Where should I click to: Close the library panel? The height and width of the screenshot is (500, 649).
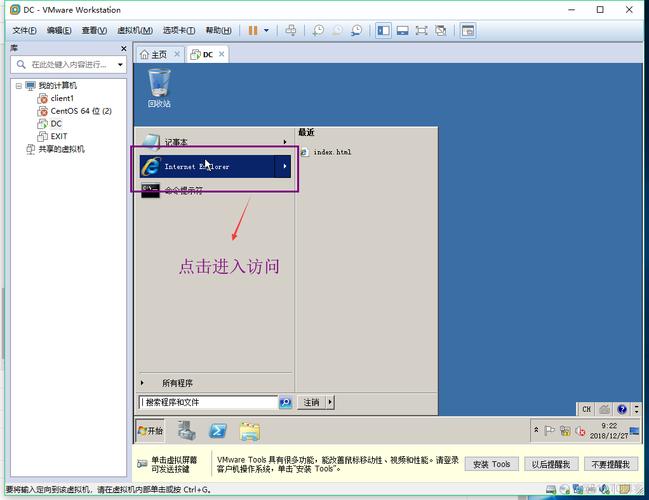coord(123,49)
